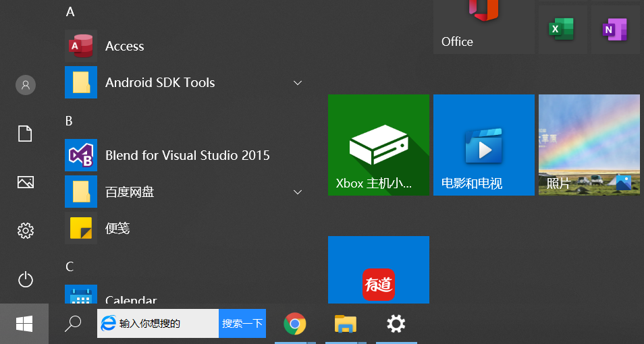Click the Internet Explorer logo in search box
This screenshot has height=344, width=644.
(x=108, y=324)
